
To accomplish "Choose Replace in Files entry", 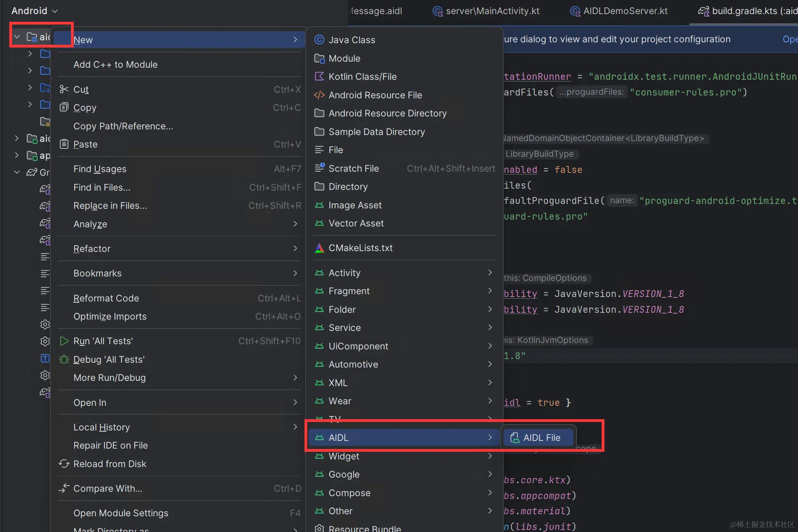I will [179, 206].
